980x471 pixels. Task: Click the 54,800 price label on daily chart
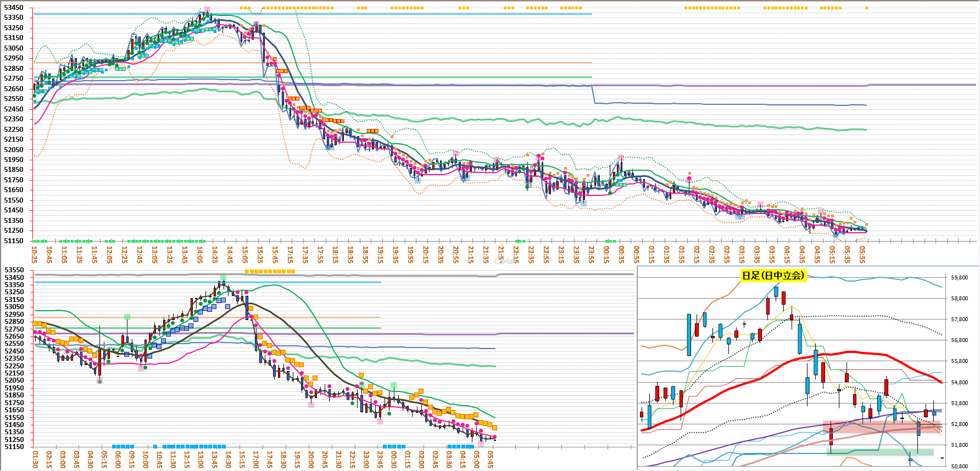[x=959, y=383]
